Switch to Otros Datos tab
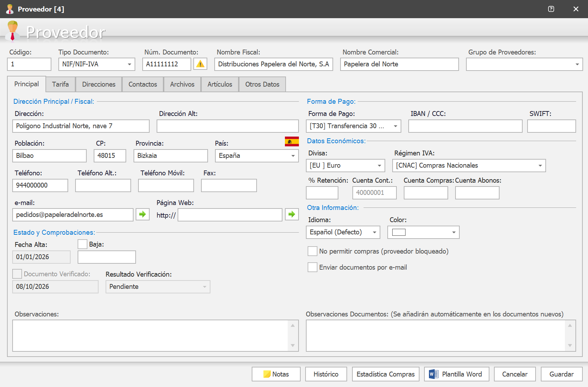The image size is (588, 387). (262, 85)
